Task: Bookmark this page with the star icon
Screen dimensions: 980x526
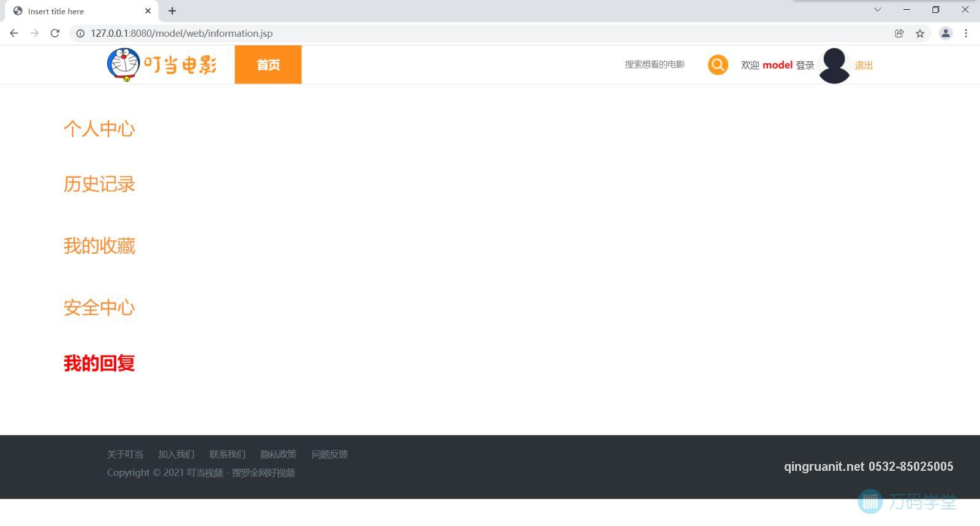Action: click(919, 34)
